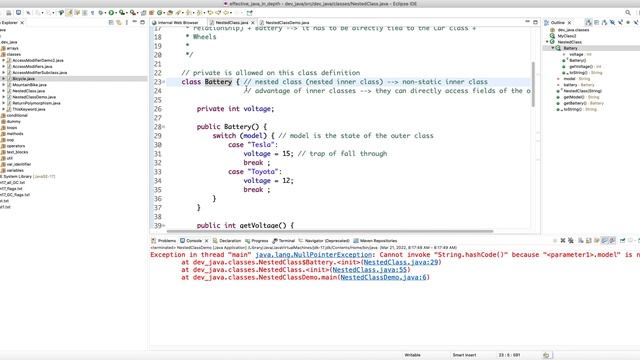Expand AccessModifiers.java tree node
This screenshot has width=640, height=360.
[4, 67]
